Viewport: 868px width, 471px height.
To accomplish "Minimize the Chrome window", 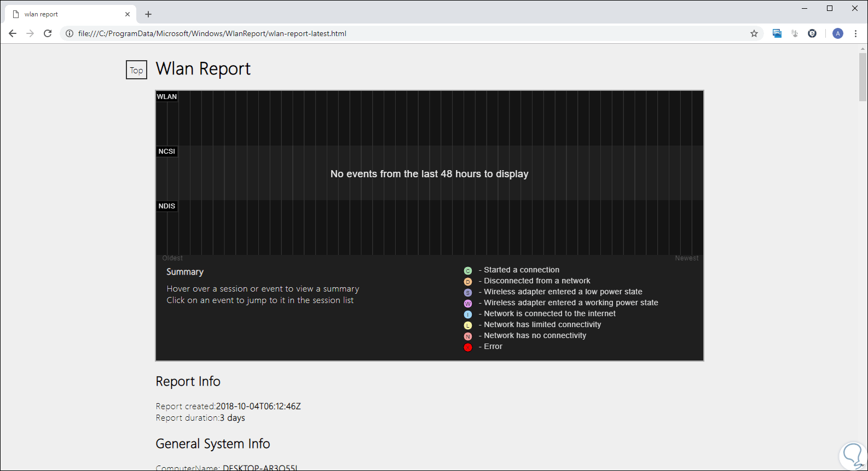I will click(805, 8).
